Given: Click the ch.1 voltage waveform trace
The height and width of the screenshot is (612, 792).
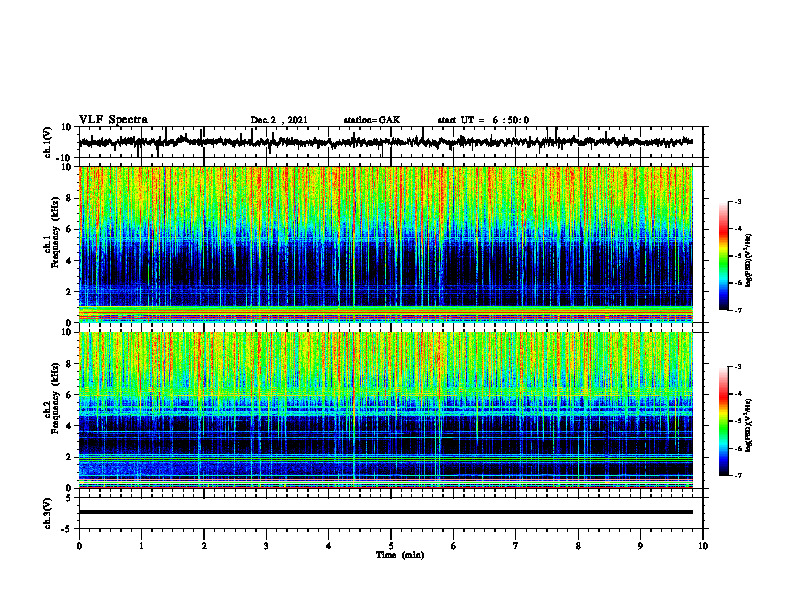Looking at the screenshot, I should pos(385,142).
